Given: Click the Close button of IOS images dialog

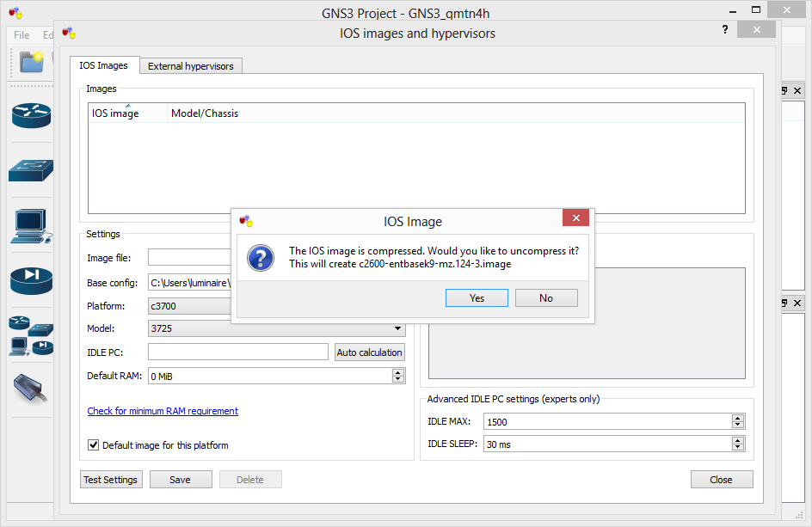Looking at the screenshot, I should point(722,480).
